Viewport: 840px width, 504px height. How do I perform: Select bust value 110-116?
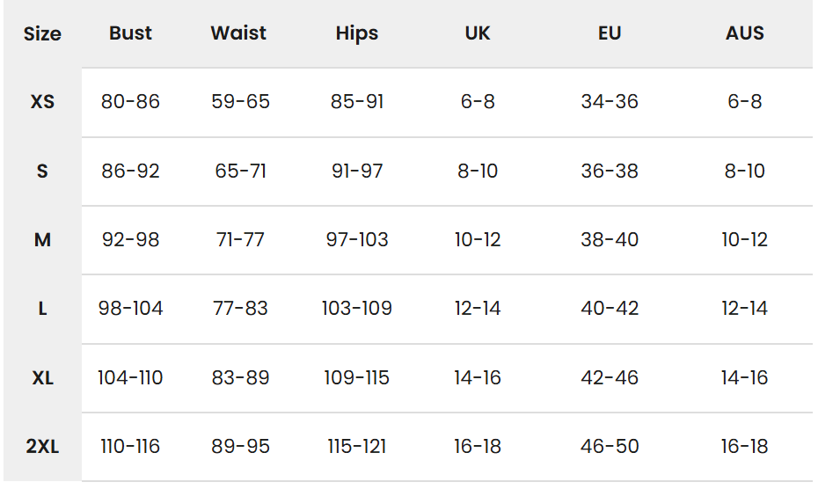coord(130,446)
